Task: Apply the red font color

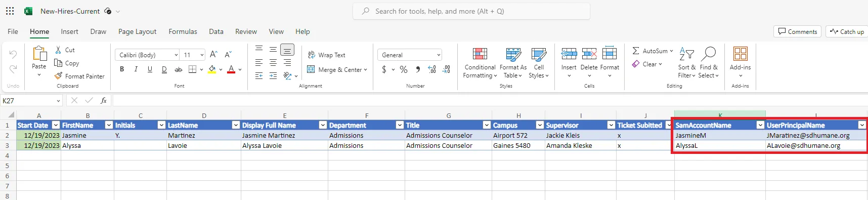Action: 231,69
